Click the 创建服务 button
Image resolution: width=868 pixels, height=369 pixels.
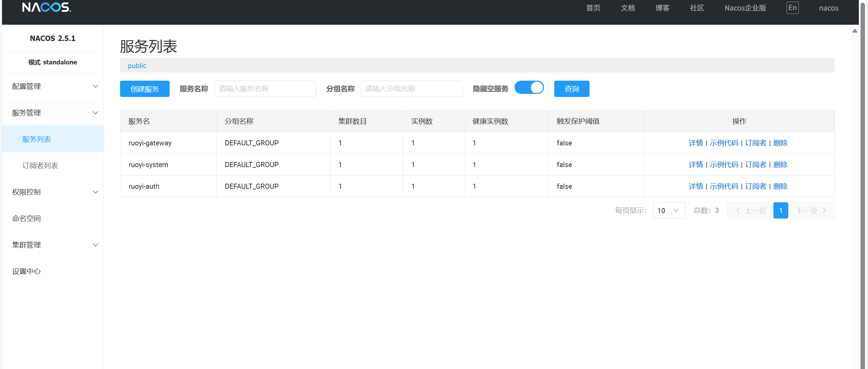click(x=145, y=89)
